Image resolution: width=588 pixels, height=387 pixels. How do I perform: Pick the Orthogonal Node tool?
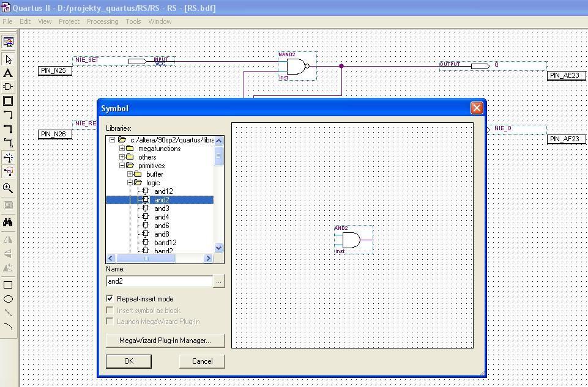coord(8,115)
